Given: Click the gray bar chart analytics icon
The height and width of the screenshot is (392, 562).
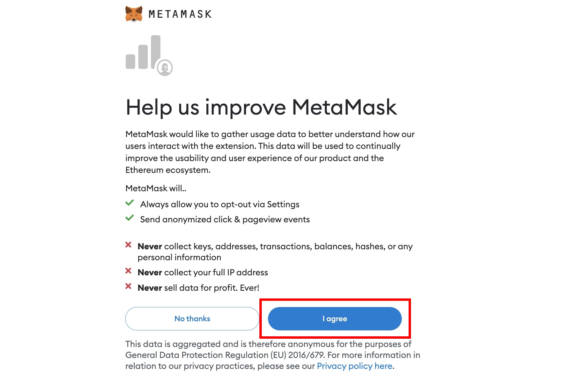Looking at the screenshot, I should [x=143, y=53].
